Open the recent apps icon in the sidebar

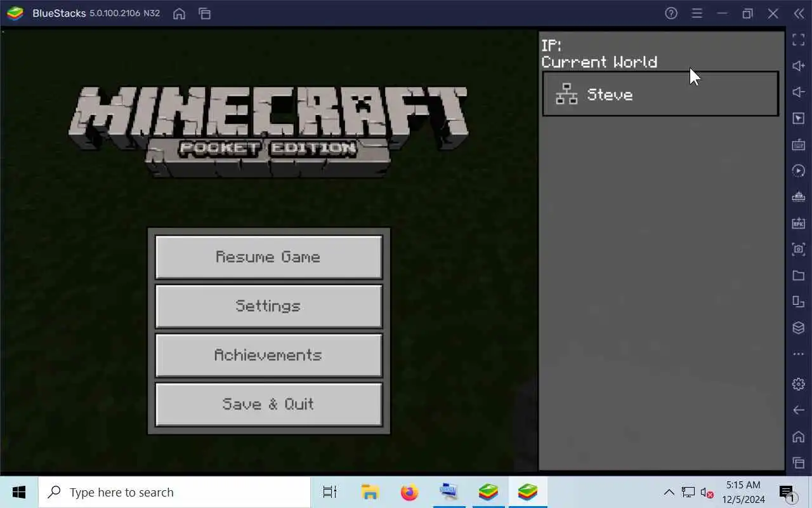pos(799,463)
